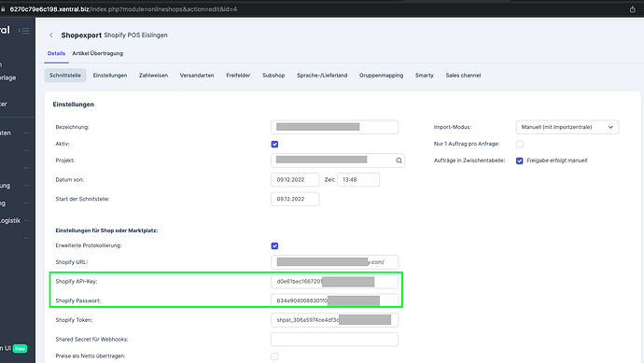
Task: Click 'Einstellungen für Shop oder Marktplatz:' heading
Action: pyautogui.click(x=106, y=230)
